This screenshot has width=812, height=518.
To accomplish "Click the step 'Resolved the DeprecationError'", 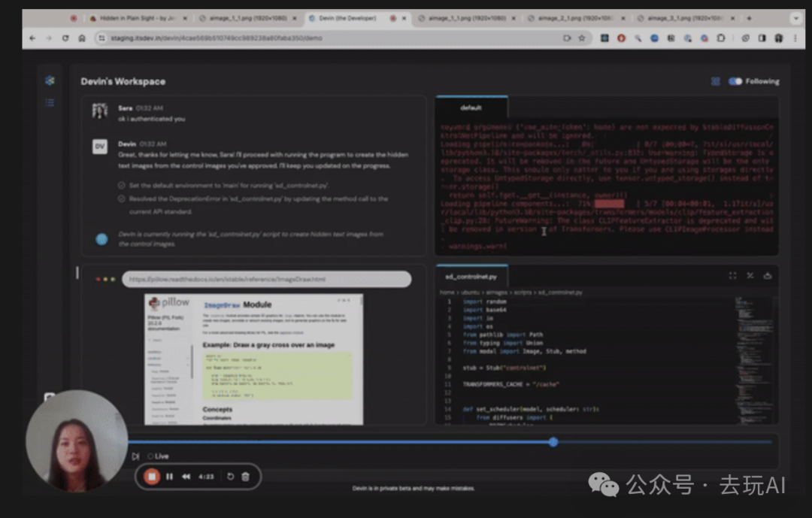I will pos(258,205).
